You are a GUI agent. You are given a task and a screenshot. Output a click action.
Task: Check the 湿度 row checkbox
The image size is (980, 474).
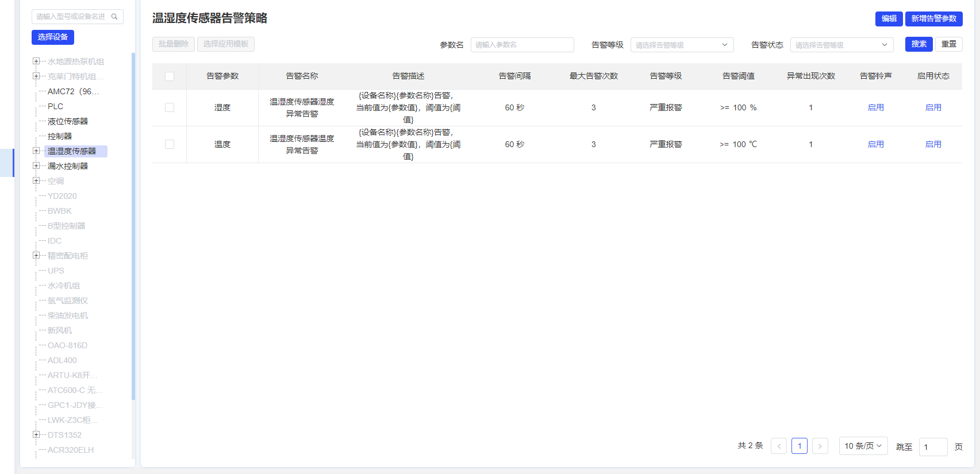click(x=170, y=107)
